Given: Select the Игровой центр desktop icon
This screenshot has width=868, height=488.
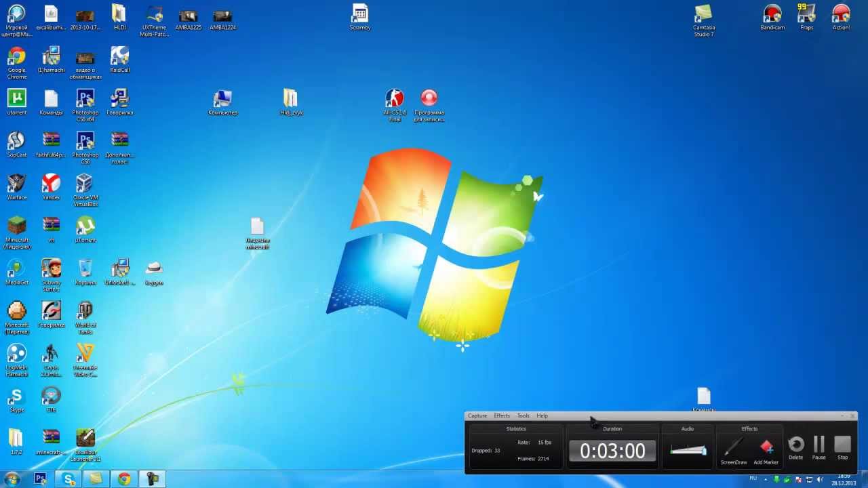Looking at the screenshot, I should [16, 20].
